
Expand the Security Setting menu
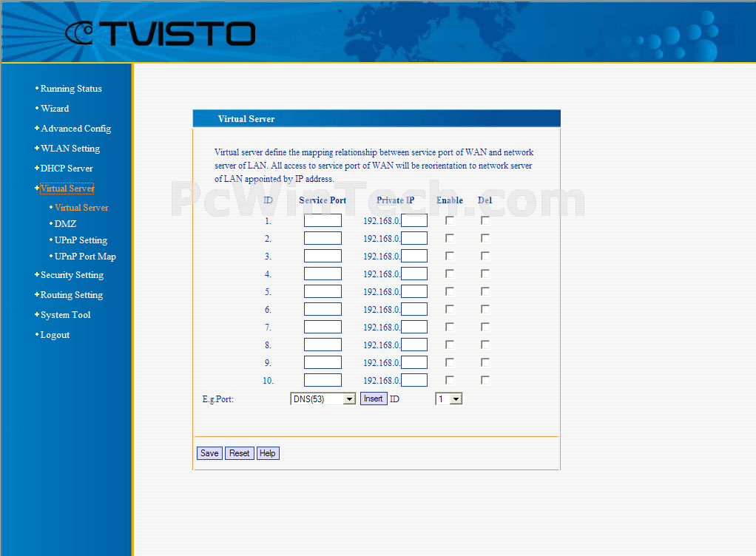click(72, 275)
